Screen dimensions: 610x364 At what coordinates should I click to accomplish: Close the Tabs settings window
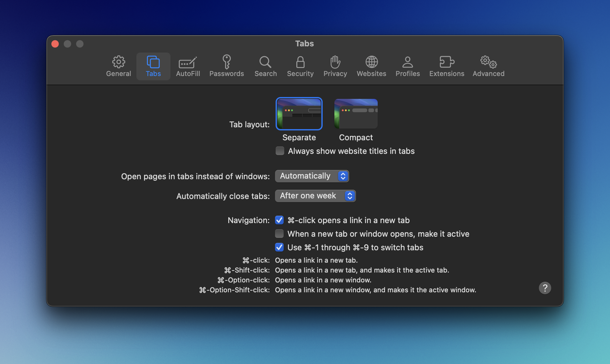tap(55, 44)
